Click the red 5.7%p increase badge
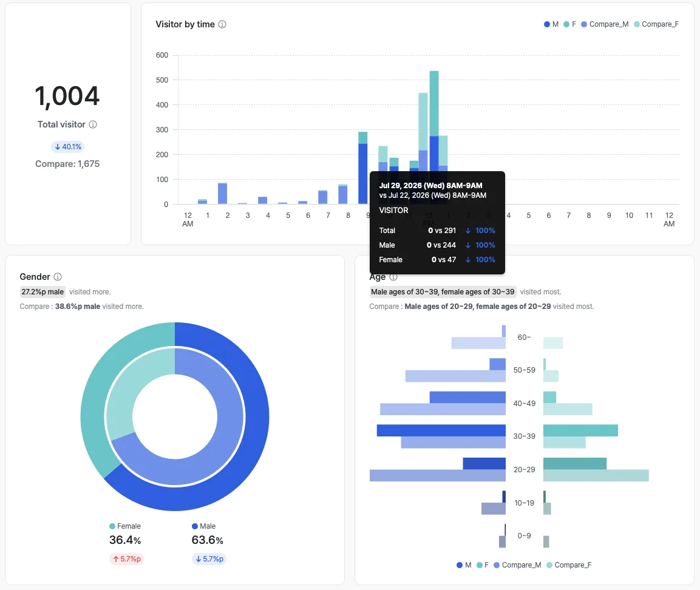The width and height of the screenshot is (700, 590). coord(126,559)
